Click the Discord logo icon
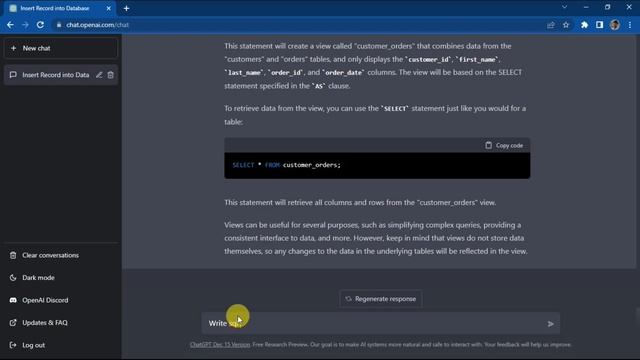This screenshot has height=360, width=640. coord(13,300)
